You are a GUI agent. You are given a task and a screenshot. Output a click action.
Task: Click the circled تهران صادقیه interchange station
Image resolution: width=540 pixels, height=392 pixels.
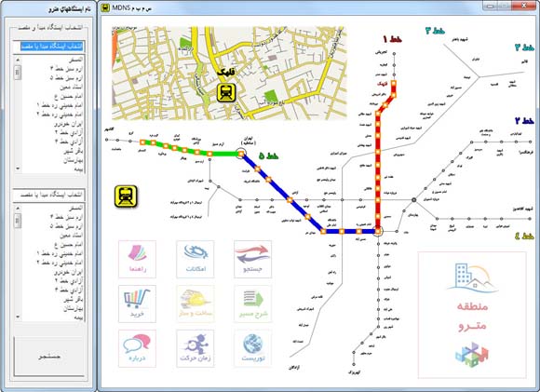241,154
